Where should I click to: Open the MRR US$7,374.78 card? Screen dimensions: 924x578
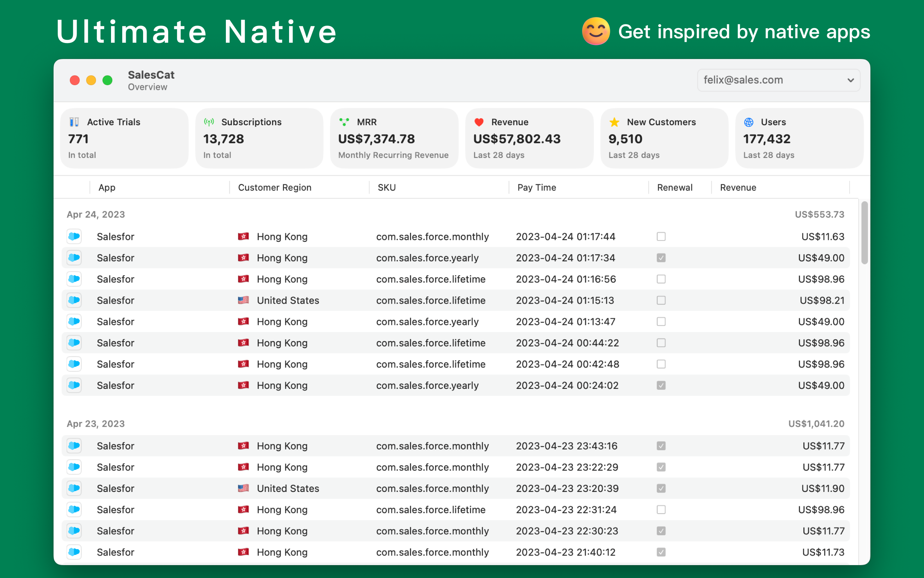point(394,138)
